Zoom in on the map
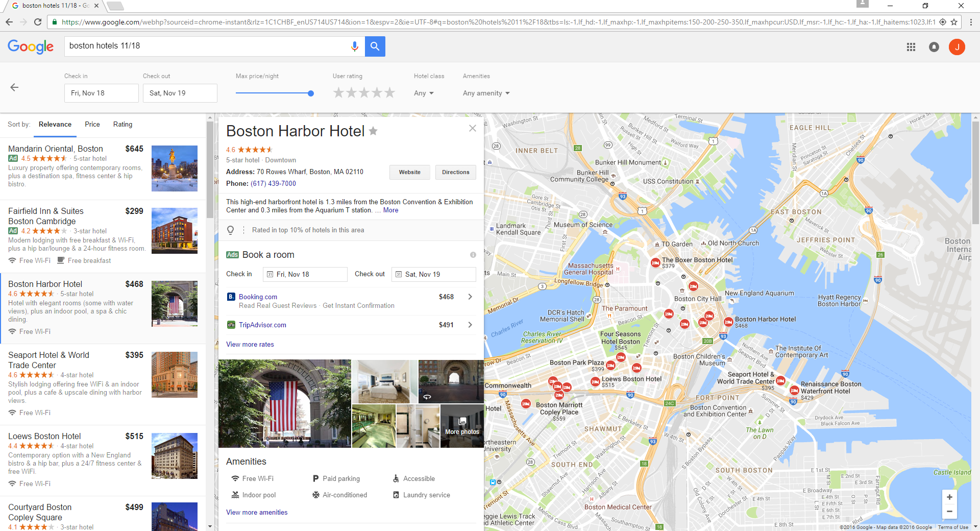This screenshot has width=980, height=531. point(949,497)
